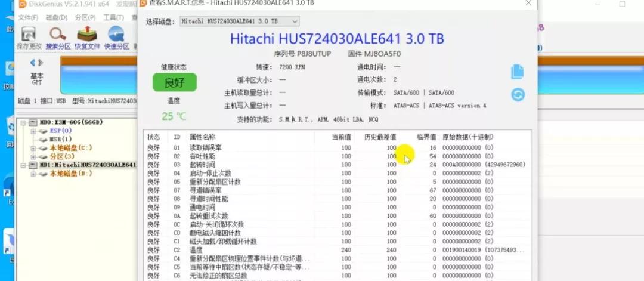Click the Search Partition (搜索分区) icon
The image size is (644, 281).
(58, 35)
